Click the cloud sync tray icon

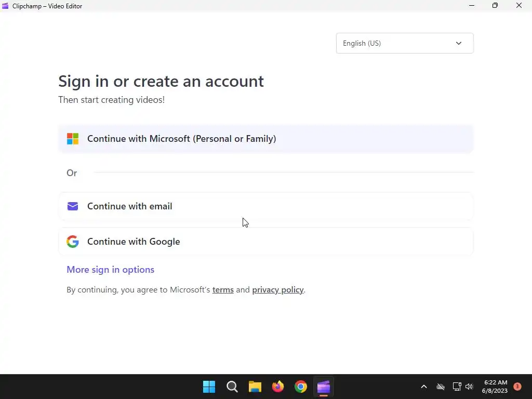(x=441, y=387)
